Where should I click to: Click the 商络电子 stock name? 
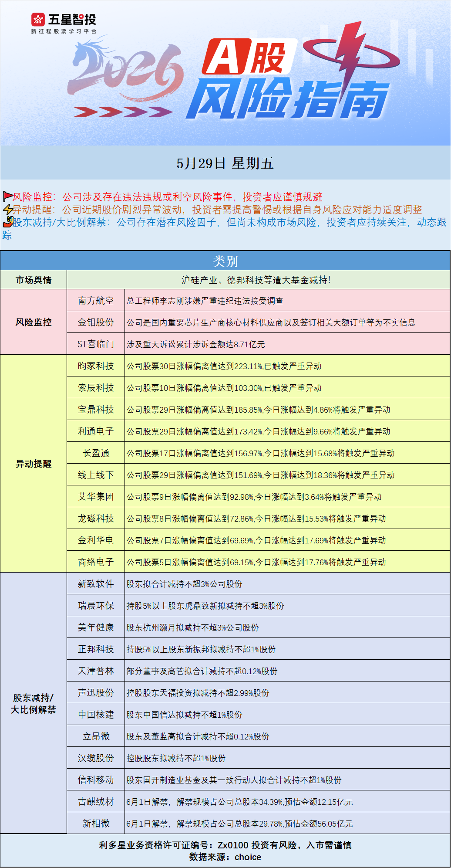[96, 562]
